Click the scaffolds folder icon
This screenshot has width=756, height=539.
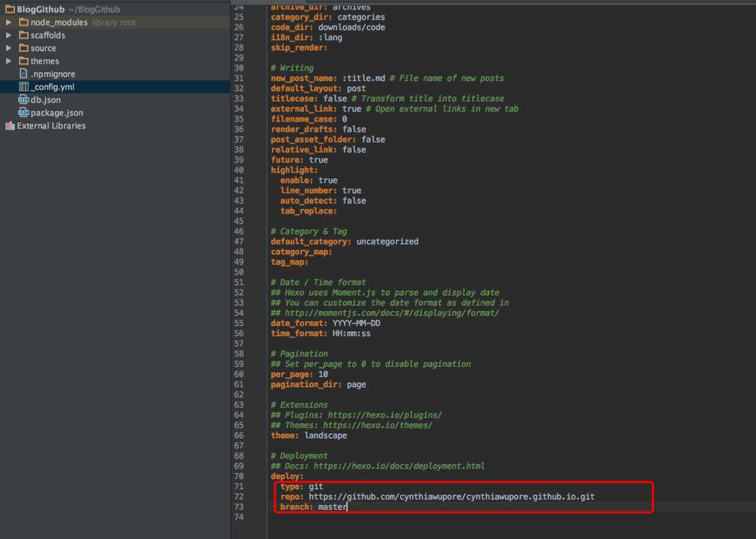coord(24,35)
